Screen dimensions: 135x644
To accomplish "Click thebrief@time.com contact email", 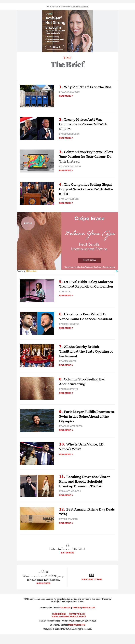I will (x=77, y=625).
